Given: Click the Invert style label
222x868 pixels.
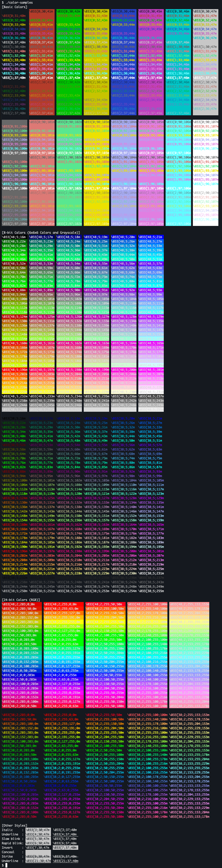Looking at the screenshot, I should (x=7, y=847).
